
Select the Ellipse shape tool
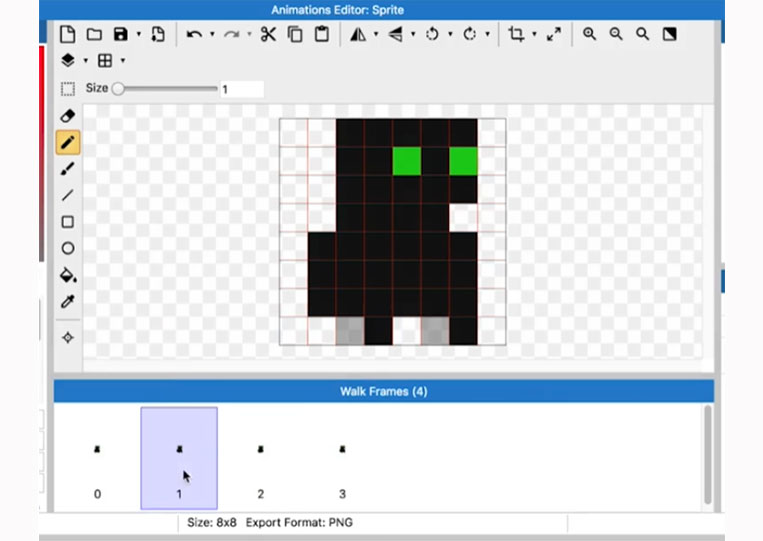68,248
